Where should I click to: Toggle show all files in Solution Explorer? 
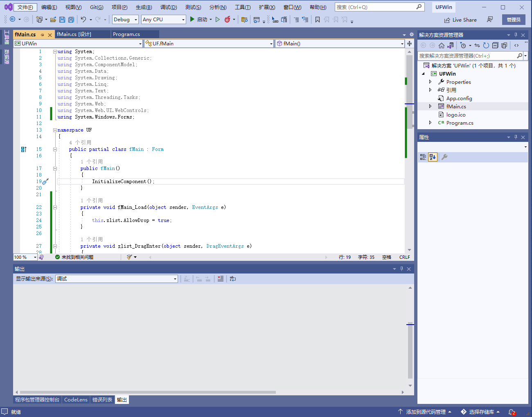pyautogui.click(x=504, y=45)
